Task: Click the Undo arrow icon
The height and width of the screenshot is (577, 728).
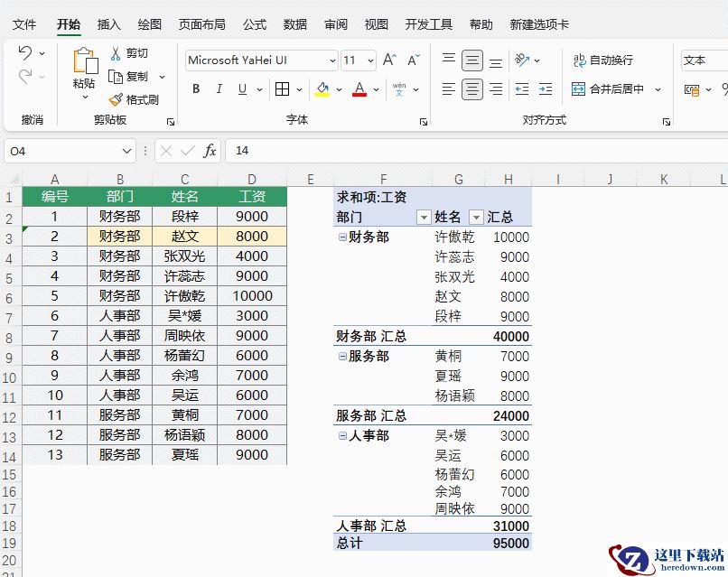Action: (25, 52)
